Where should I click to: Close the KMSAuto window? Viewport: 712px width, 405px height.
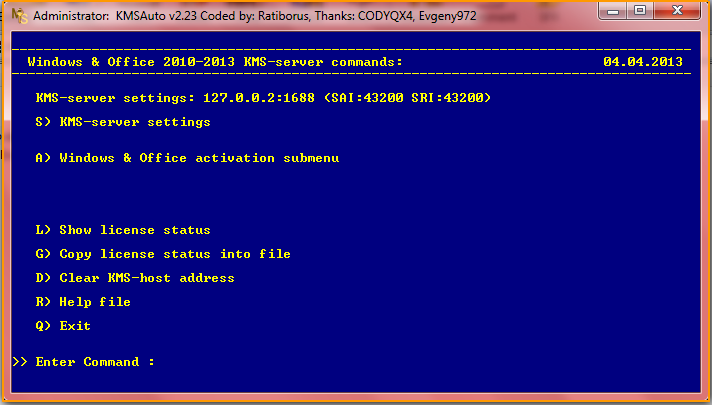(x=677, y=11)
